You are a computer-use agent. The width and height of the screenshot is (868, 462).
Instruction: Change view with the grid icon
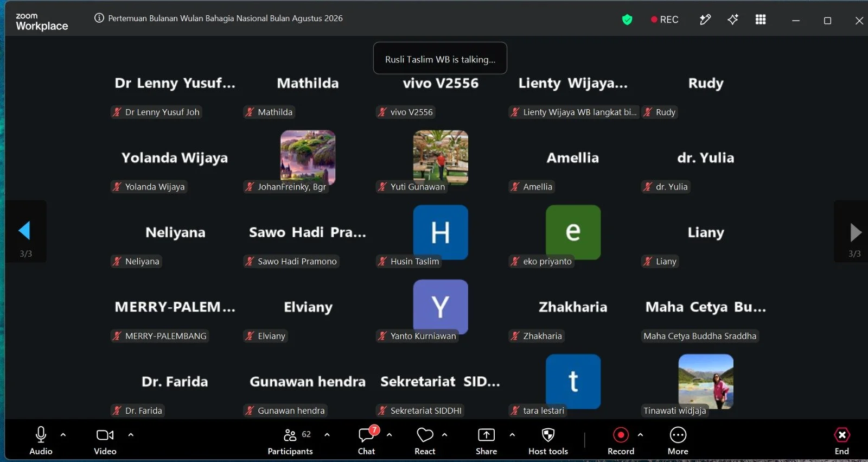tap(761, 20)
